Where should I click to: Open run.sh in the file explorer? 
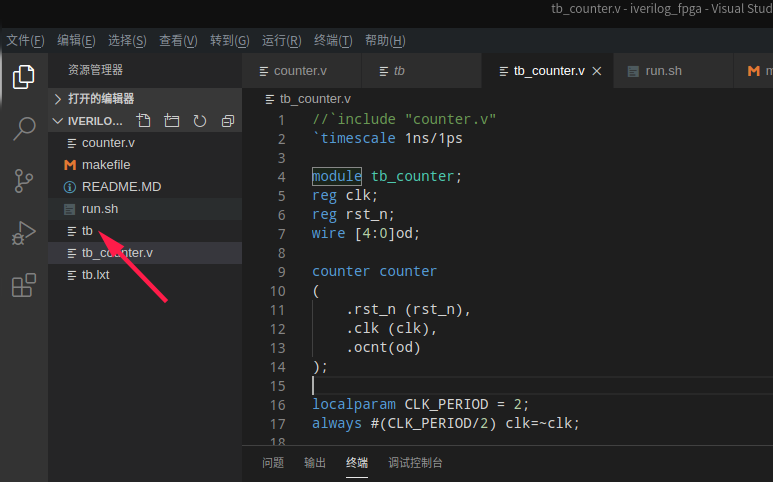coord(145,209)
